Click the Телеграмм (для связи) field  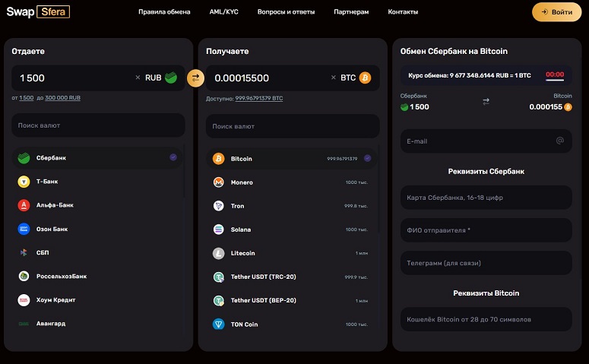click(486, 263)
